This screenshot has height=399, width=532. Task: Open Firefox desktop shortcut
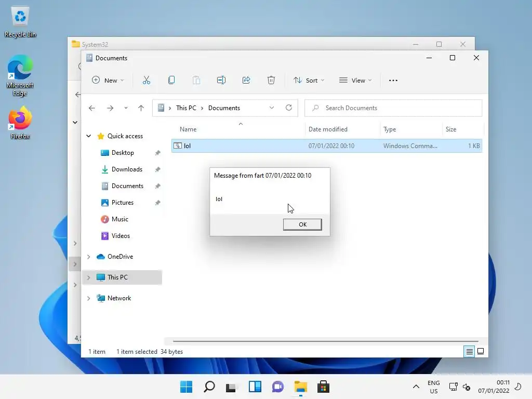click(20, 123)
